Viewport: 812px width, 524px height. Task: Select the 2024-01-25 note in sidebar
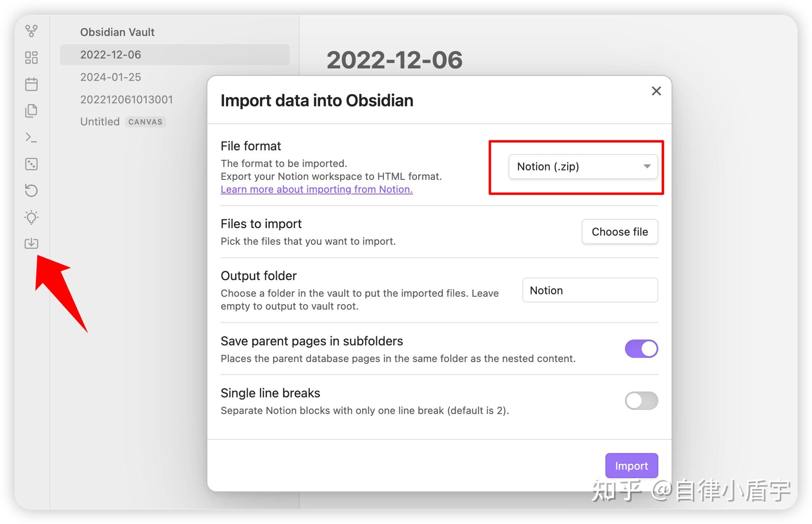[x=110, y=77]
